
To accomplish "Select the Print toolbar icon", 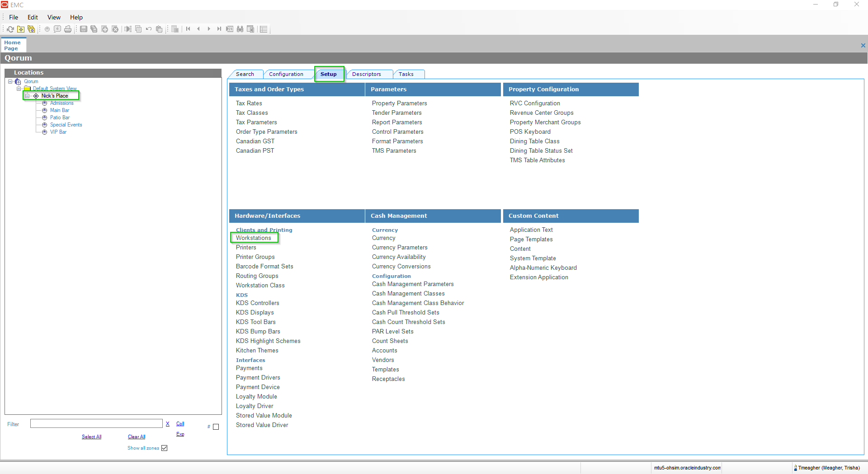I will [68, 29].
